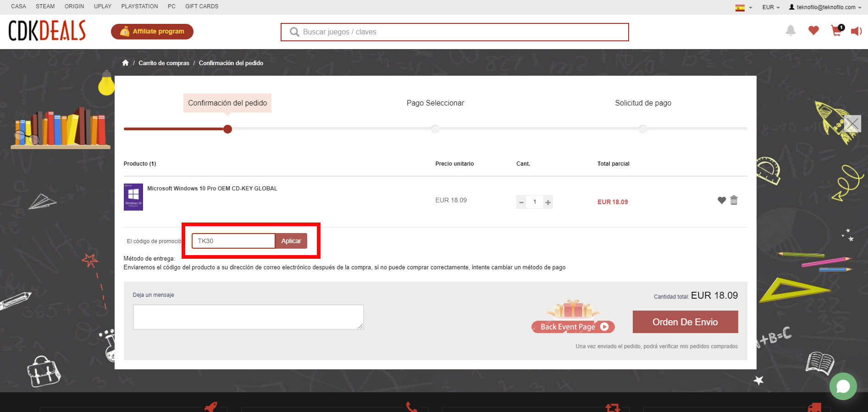Select the Confirmación del pedido step
The width and height of the screenshot is (868, 412).
(x=227, y=103)
